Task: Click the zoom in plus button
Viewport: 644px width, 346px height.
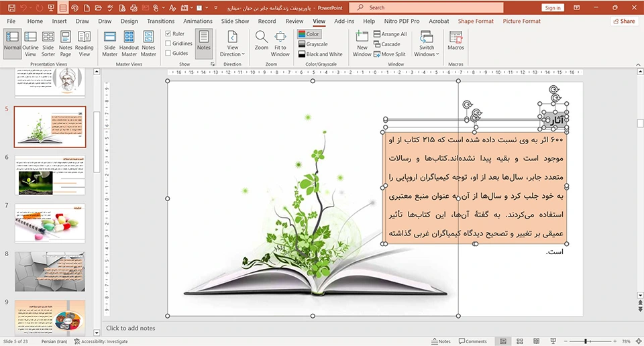Action: point(615,341)
